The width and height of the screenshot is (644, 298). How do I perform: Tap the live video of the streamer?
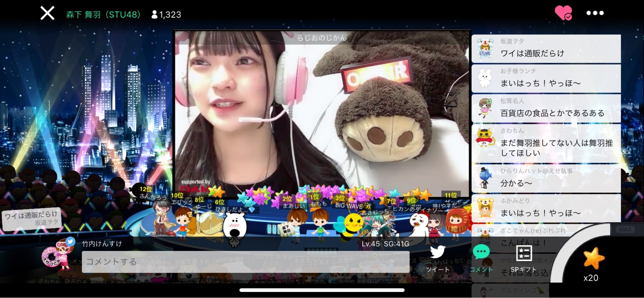pyautogui.click(x=321, y=114)
